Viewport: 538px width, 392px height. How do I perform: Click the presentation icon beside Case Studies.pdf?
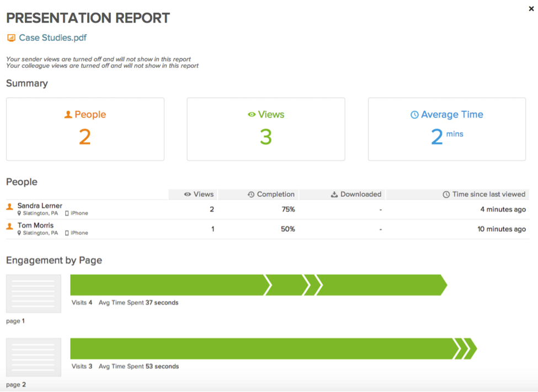click(12, 37)
